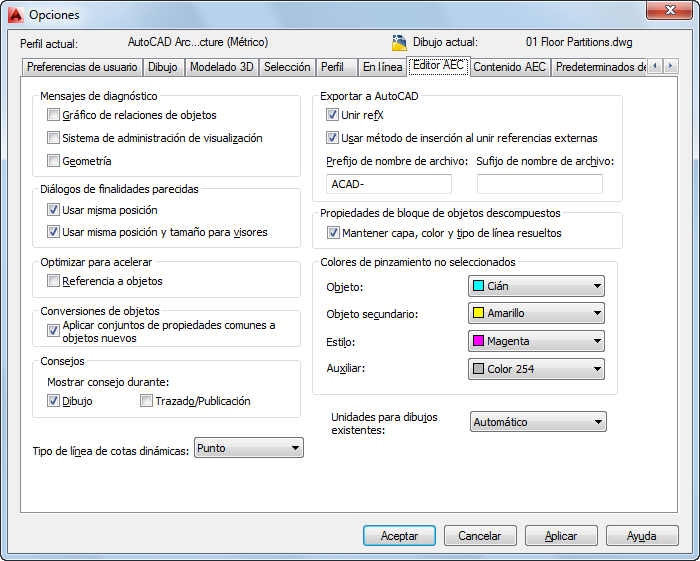The width and height of the screenshot is (700, 561).
Task: Check the Geometría diagnostic option
Action: click(x=53, y=160)
